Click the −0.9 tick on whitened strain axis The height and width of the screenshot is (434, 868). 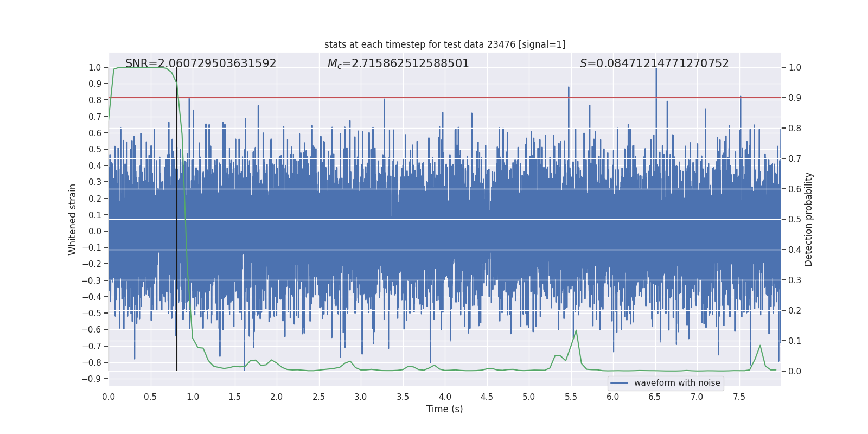tap(91, 379)
